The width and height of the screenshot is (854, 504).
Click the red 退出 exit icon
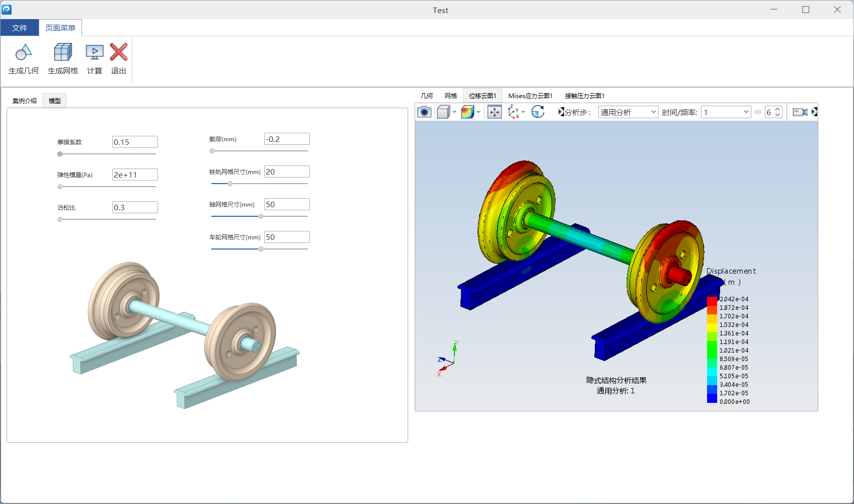pos(119,52)
